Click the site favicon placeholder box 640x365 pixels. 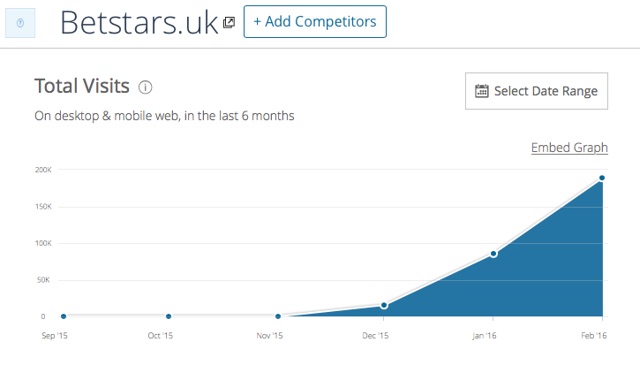[20, 23]
